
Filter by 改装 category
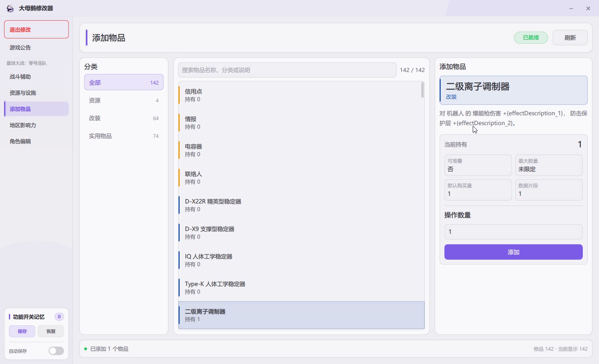coord(124,118)
